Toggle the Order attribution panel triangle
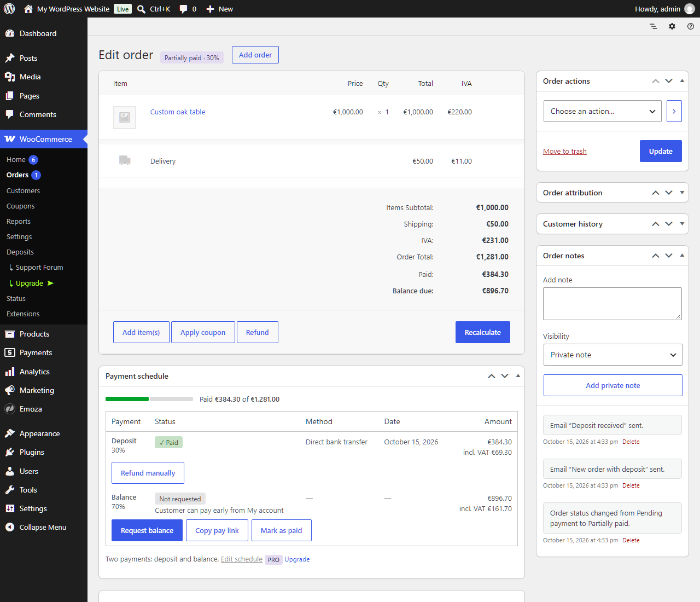Viewport: 700px width, 602px height. (x=682, y=193)
